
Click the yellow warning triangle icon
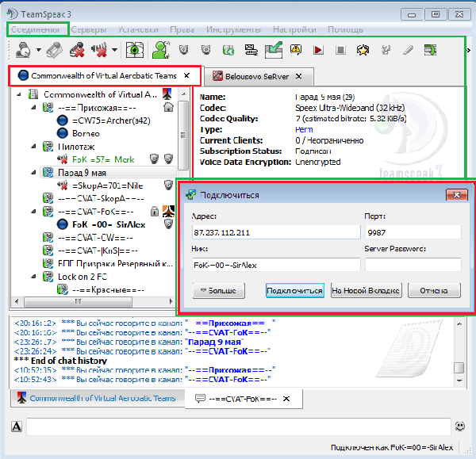[296, 49]
